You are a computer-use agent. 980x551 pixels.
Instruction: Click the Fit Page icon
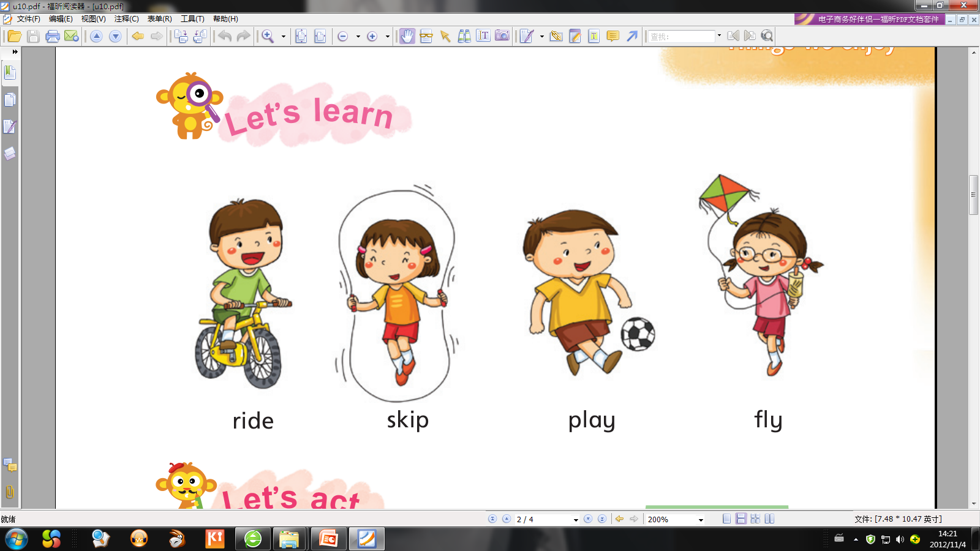point(301,36)
